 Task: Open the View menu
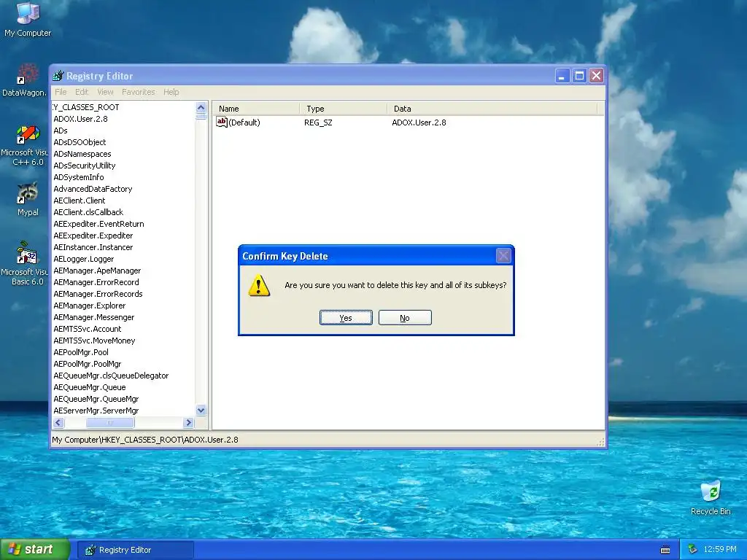(x=105, y=92)
